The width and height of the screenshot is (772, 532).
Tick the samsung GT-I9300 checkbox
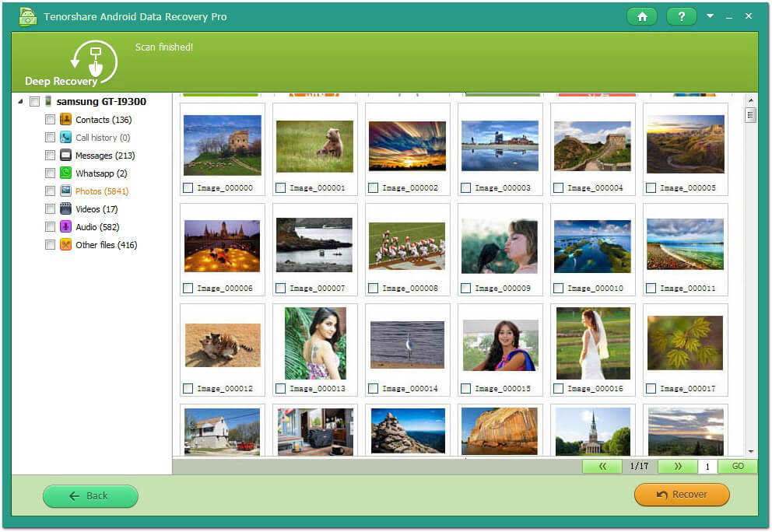coord(34,102)
